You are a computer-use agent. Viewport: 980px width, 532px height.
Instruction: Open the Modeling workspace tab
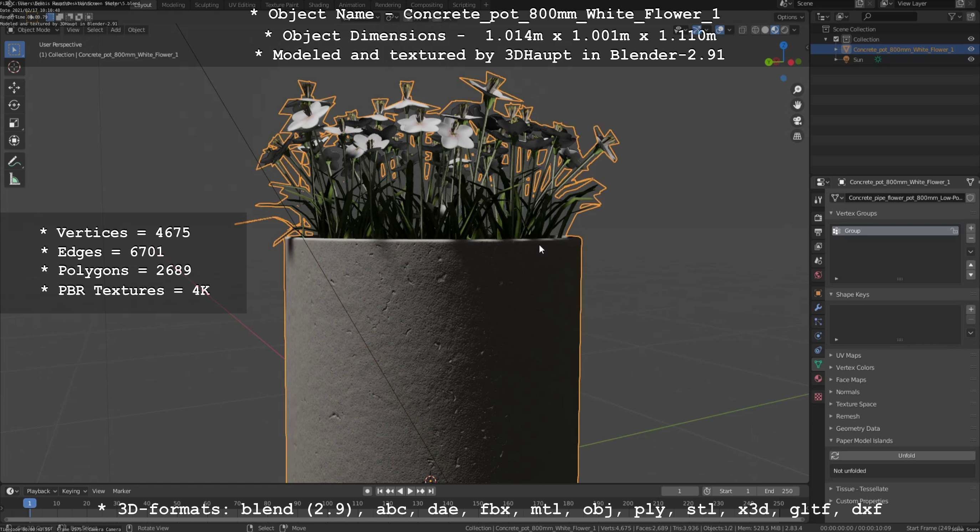[173, 5]
